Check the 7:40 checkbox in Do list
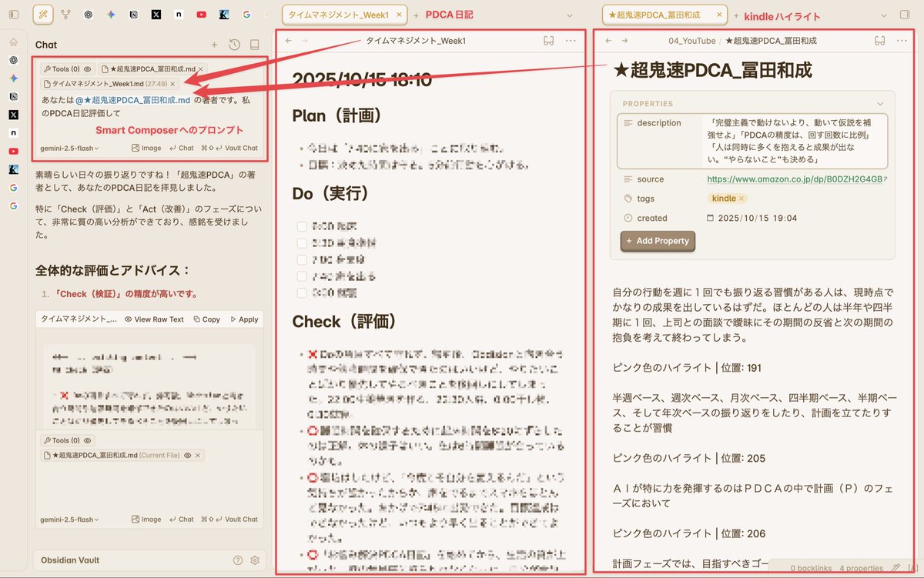 coord(302,276)
